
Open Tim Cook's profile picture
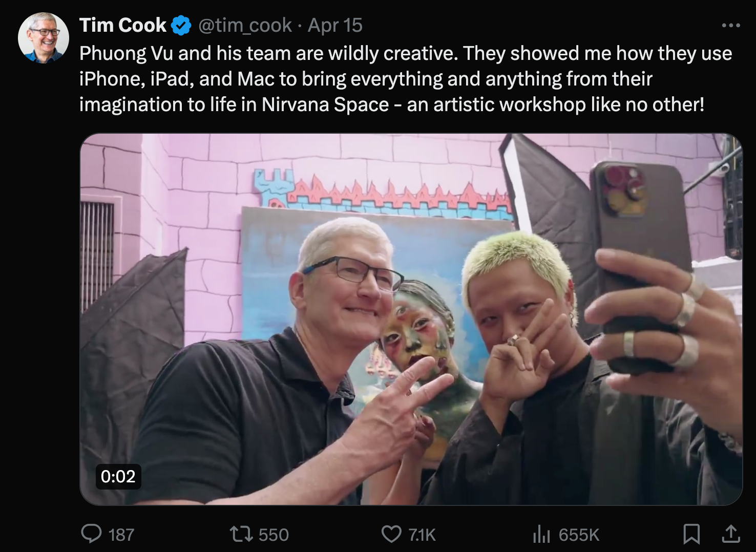point(44,38)
